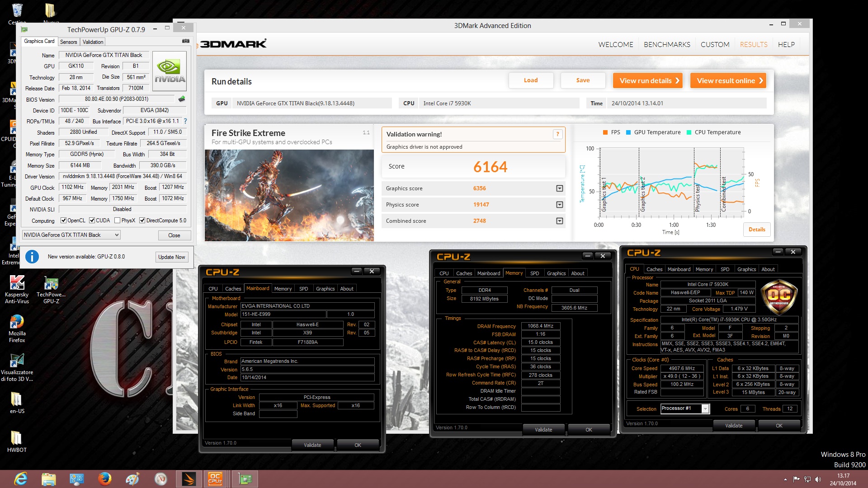Click the GPU-Z screenshot camera icon
The image size is (868, 488).
point(185,41)
